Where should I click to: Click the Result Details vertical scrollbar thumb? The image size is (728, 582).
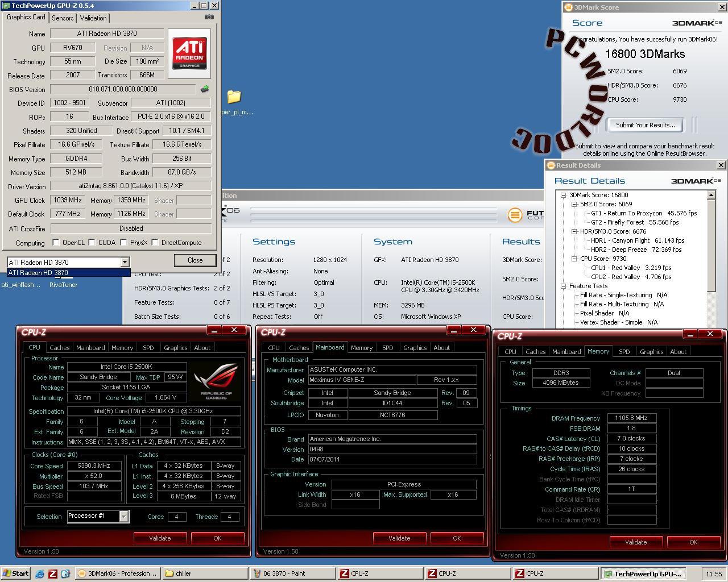point(711,245)
